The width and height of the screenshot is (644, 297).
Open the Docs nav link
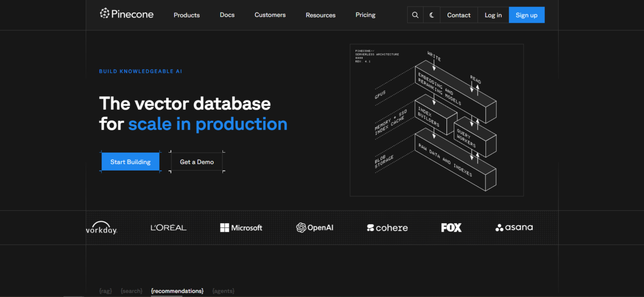point(227,15)
